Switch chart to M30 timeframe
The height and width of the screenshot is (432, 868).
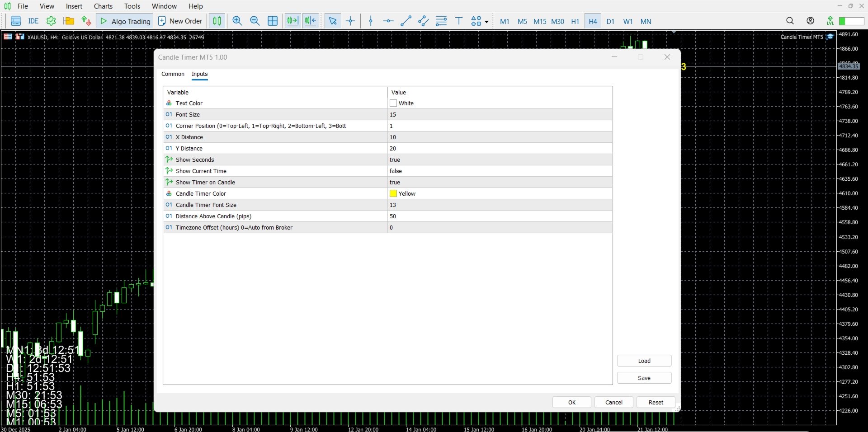pyautogui.click(x=557, y=21)
